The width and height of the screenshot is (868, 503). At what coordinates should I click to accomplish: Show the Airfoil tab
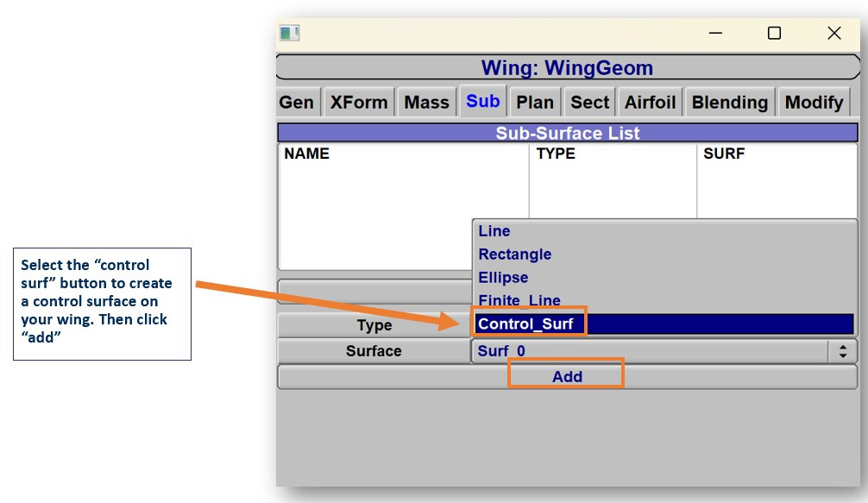click(651, 103)
